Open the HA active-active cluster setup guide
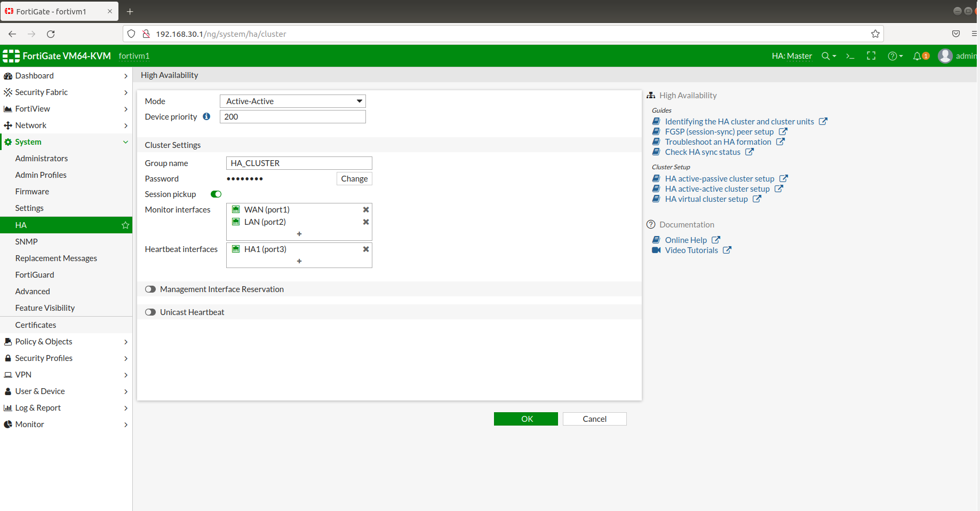 click(717, 188)
